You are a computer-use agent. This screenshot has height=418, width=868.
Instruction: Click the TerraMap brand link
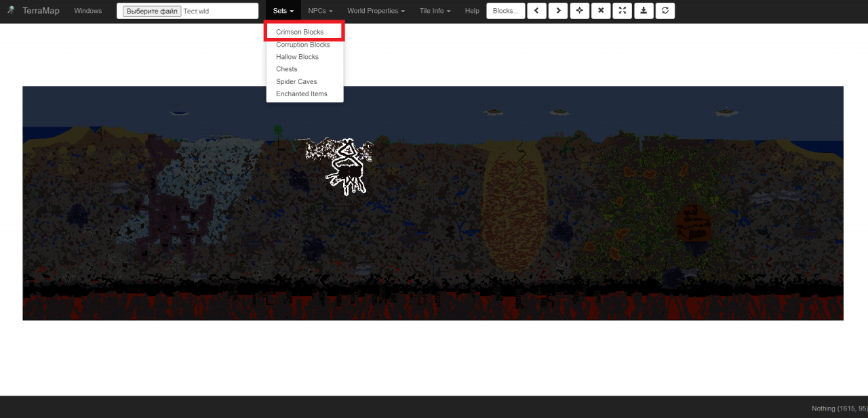[40, 11]
